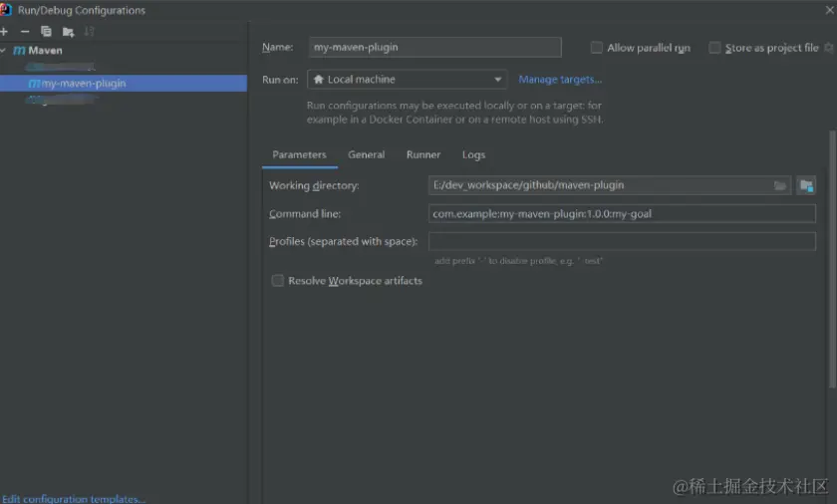
Task: Click the Remove Configuration minus icon
Action: (x=25, y=31)
